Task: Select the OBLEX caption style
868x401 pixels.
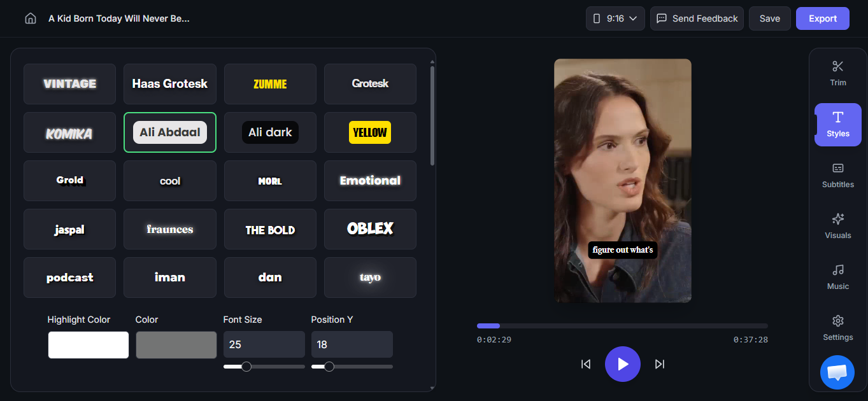Action: click(x=370, y=229)
